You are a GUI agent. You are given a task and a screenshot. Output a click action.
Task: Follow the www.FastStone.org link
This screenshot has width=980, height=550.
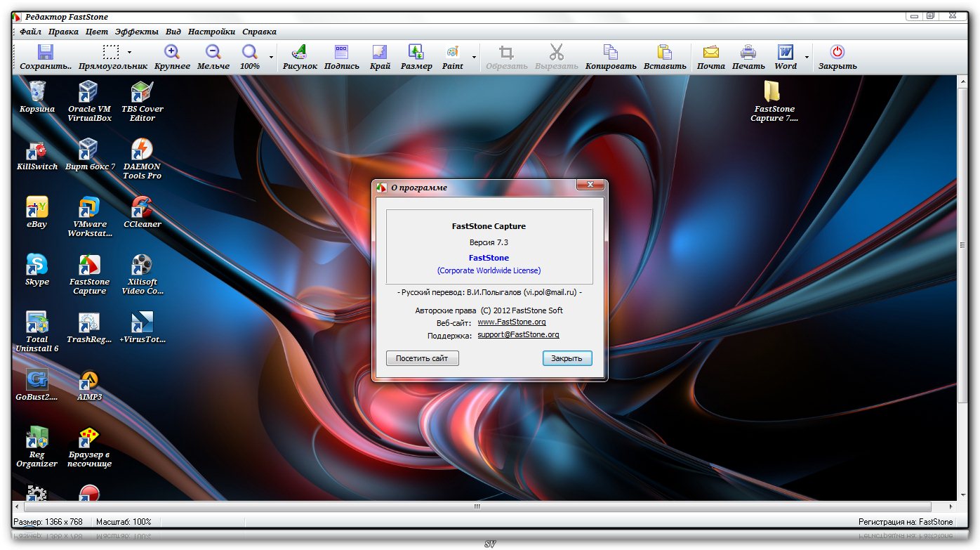512,322
